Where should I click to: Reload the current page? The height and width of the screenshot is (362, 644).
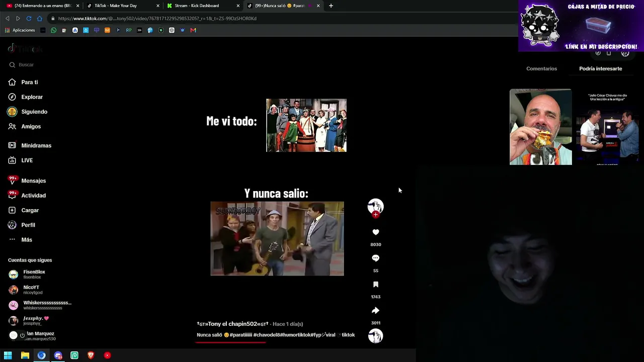[x=29, y=19]
